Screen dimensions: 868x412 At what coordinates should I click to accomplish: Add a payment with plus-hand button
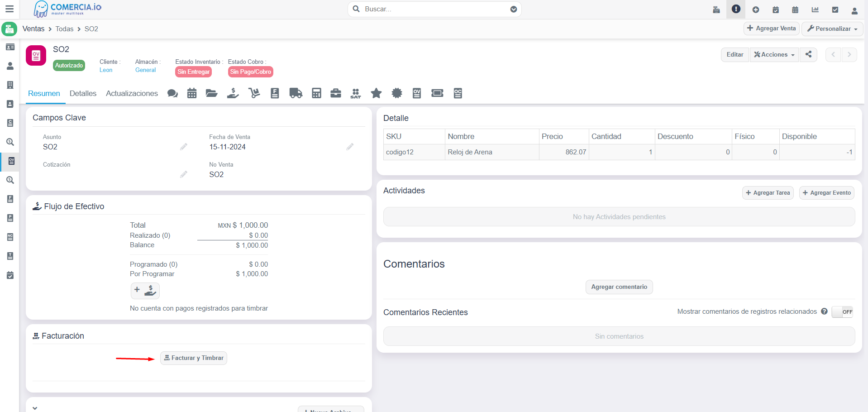pos(145,291)
